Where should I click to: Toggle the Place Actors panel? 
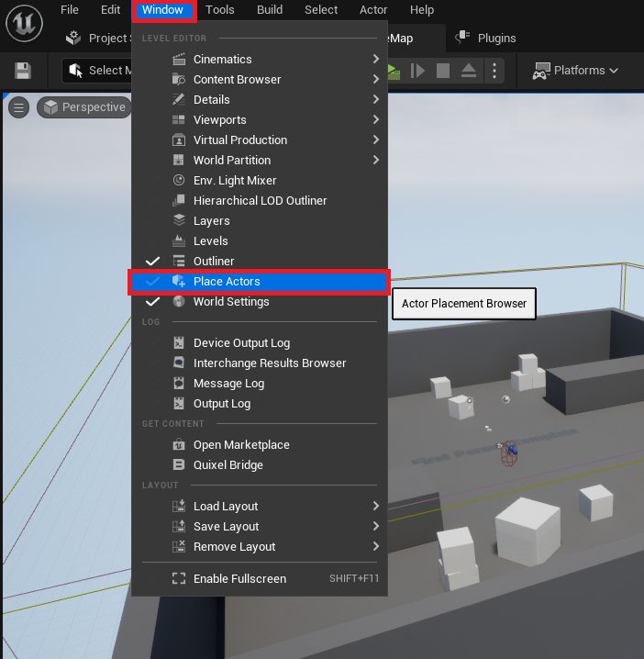coord(259,281)
